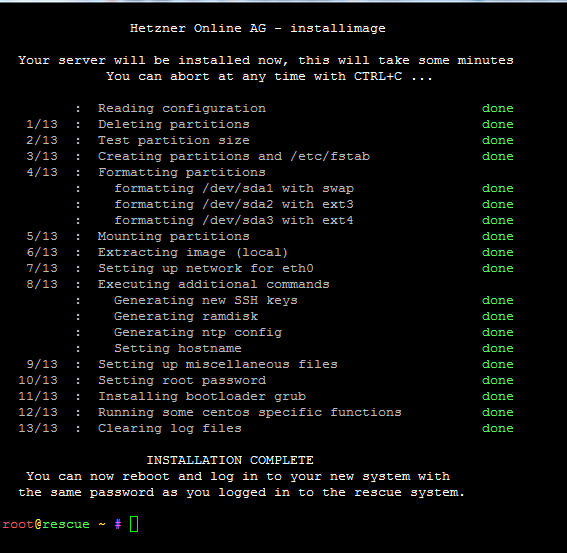Click 'done' status next to Deleting partitions
Viewport: 567px width, 553px height.
pos(498,124)
